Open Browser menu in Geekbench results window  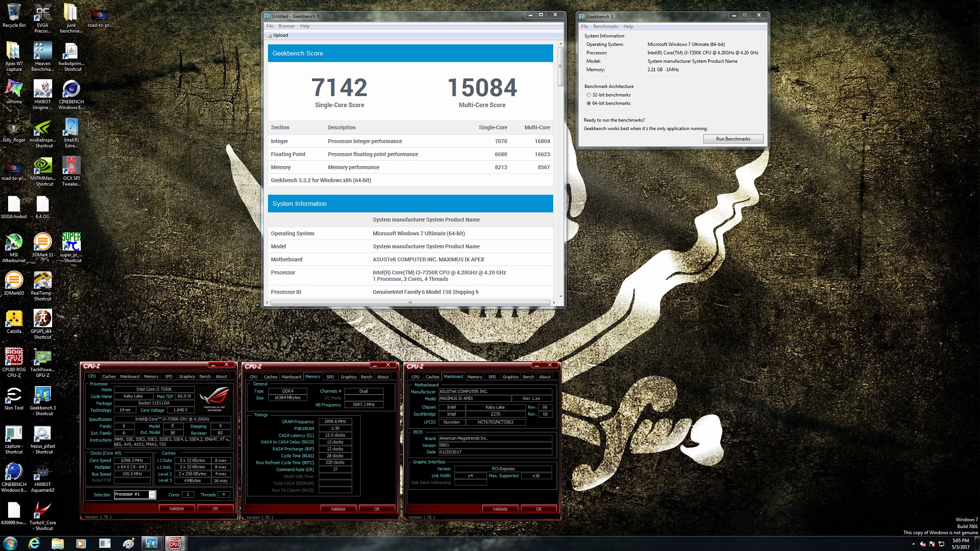(287, 26)
